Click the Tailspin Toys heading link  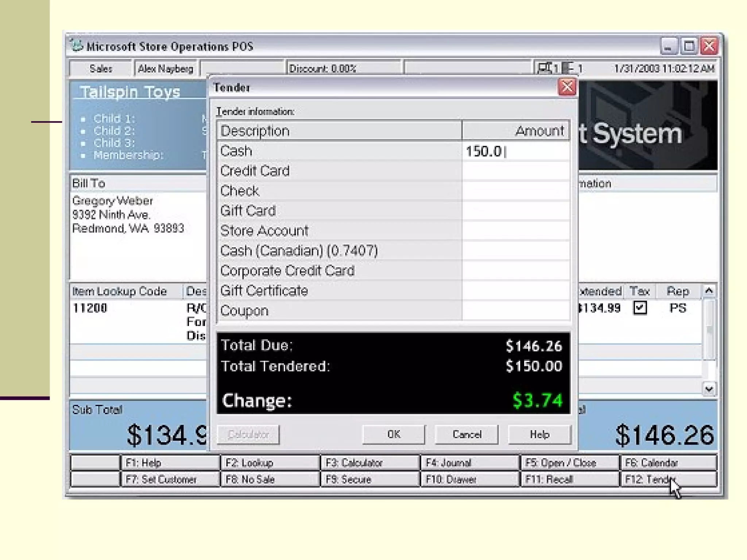[130, 92]
